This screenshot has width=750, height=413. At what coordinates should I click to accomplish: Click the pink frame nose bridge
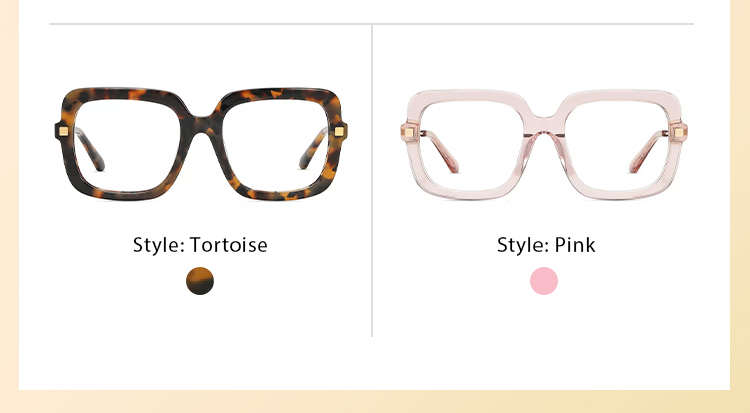544,124
